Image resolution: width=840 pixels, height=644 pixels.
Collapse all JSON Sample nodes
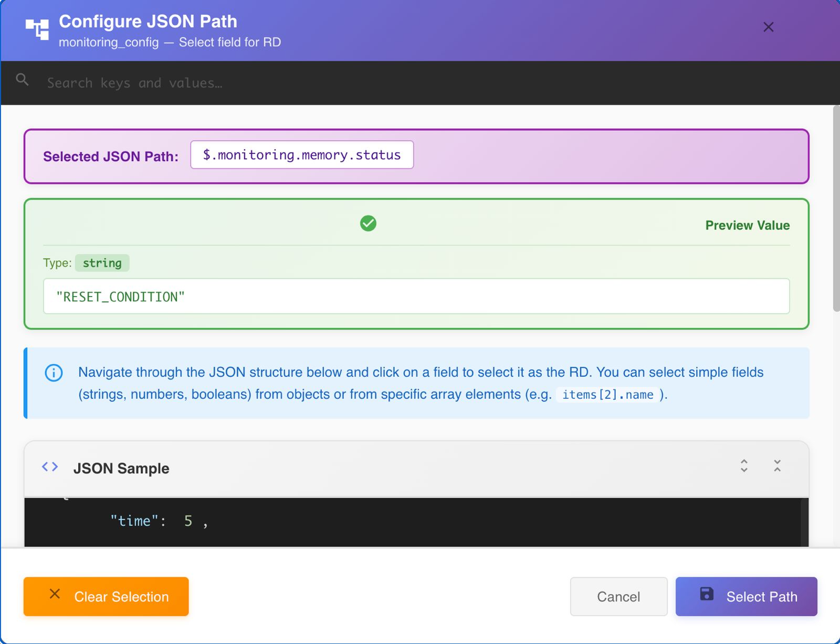[777, 466]
